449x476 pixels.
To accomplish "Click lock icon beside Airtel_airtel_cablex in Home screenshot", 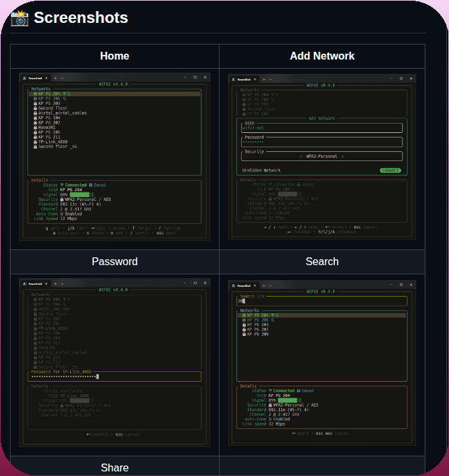I will (35, 113).
